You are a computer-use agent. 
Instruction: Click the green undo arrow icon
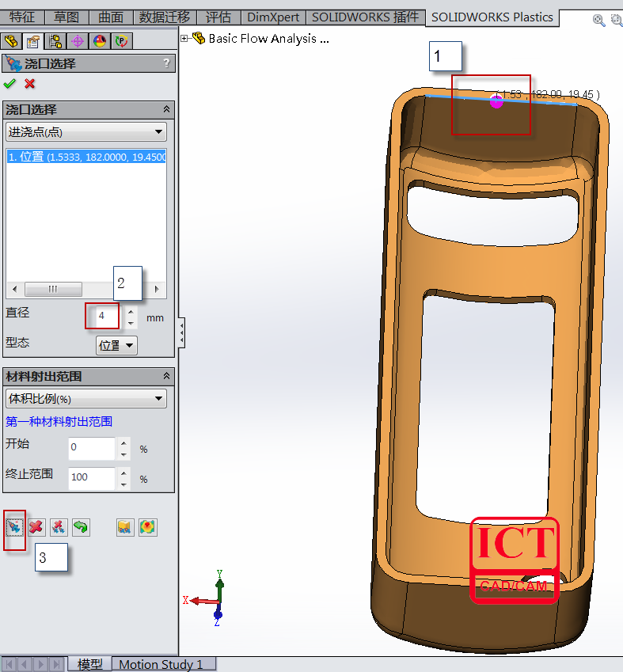pos(81,527)
